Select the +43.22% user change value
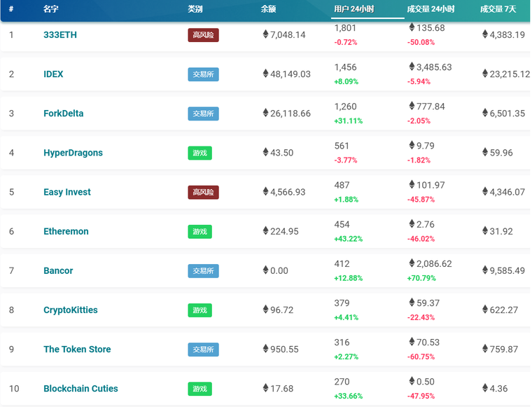This screenshot has height=407, width=532. pyautogui.click(x=349, y=239)
